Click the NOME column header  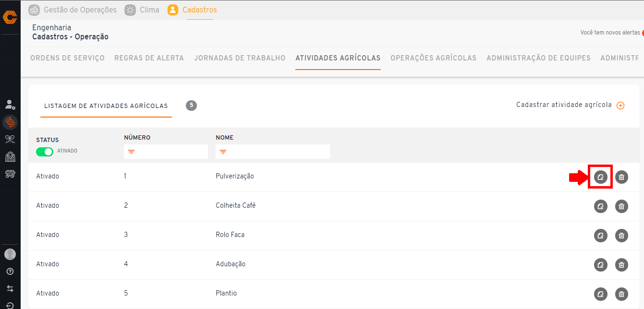coord(225,138)
